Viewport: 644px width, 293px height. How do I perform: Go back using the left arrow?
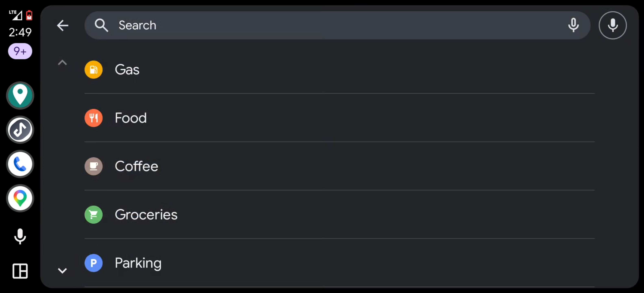coord(62,25)
